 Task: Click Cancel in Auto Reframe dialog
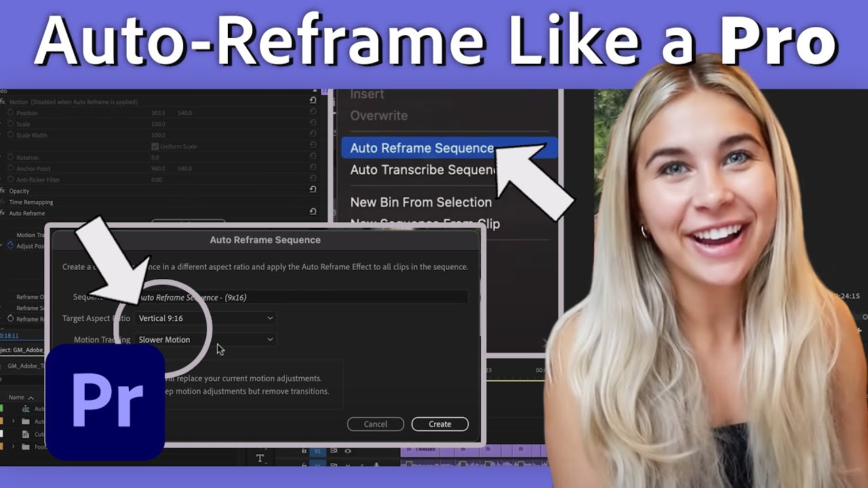coord(376,424)
